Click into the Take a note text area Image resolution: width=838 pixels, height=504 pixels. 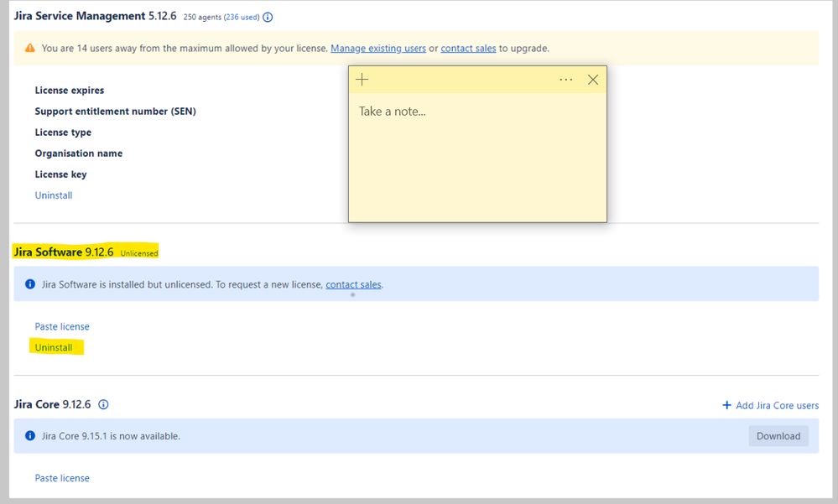tap(477, 158)
